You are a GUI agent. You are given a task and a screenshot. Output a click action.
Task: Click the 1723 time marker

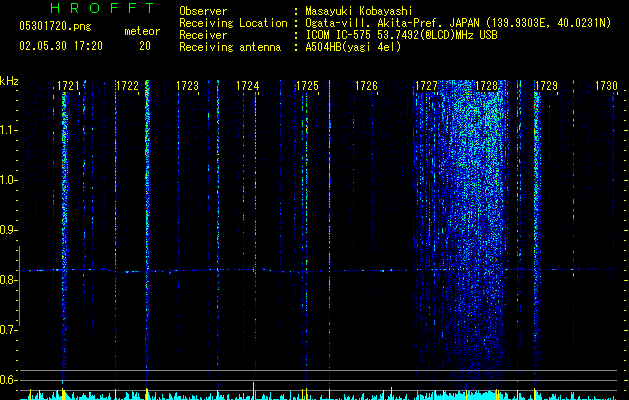[187, 86]
